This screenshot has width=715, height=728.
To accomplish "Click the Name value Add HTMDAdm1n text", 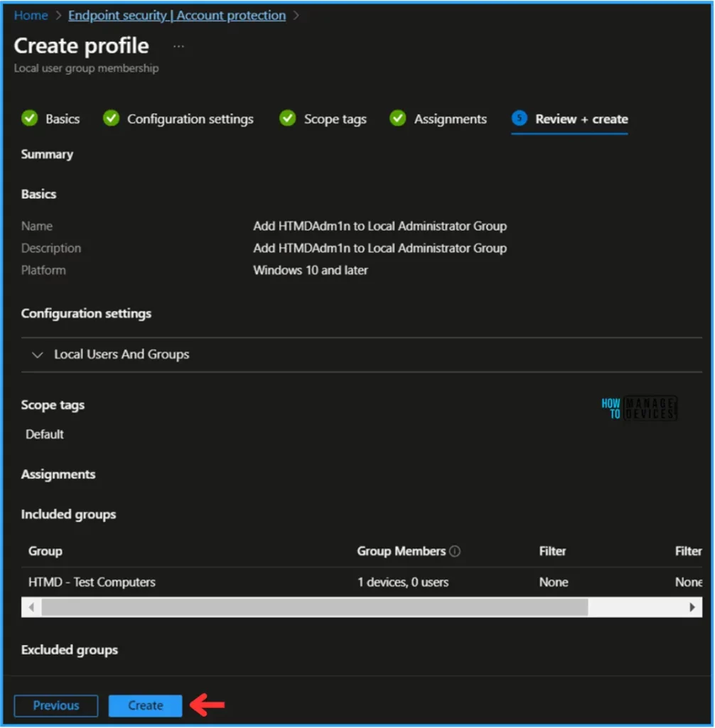I will [380, 226].
